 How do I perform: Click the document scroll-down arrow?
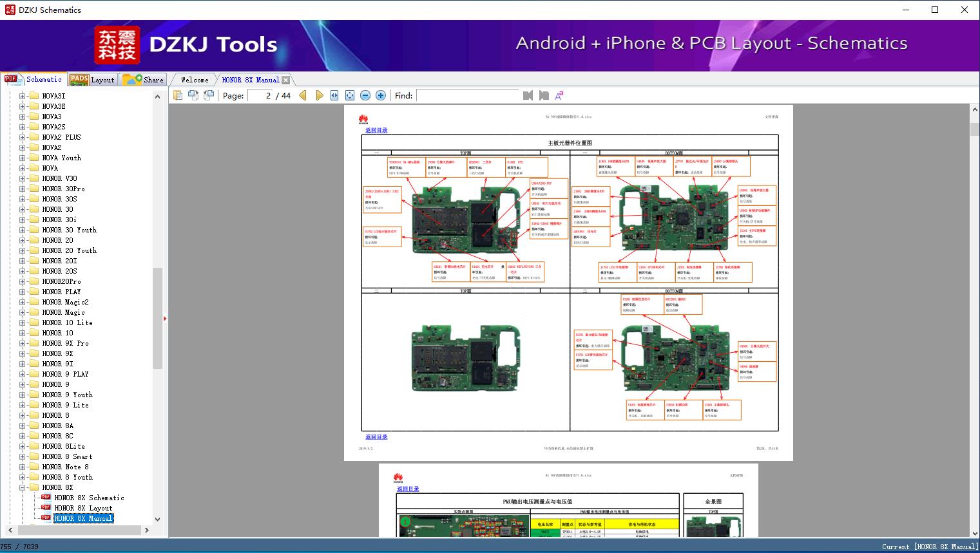tap(975, 532)
